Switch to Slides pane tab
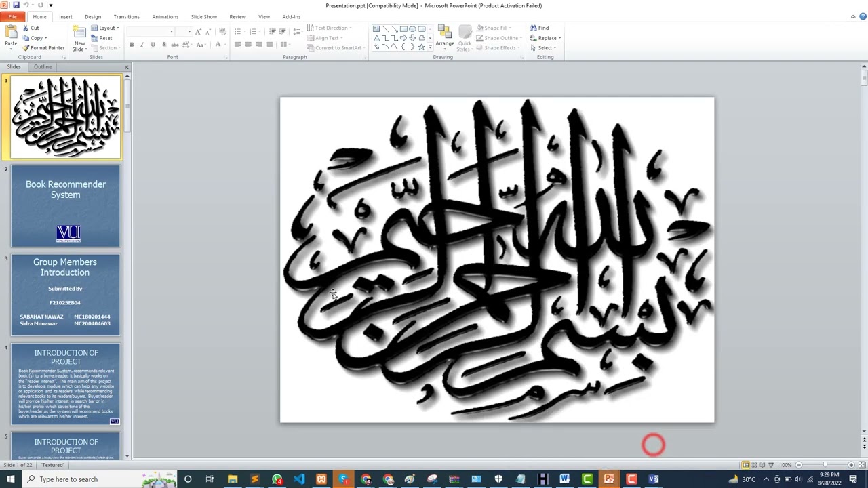The width and height of the screenshot is (868, 488). click(14, 67)
